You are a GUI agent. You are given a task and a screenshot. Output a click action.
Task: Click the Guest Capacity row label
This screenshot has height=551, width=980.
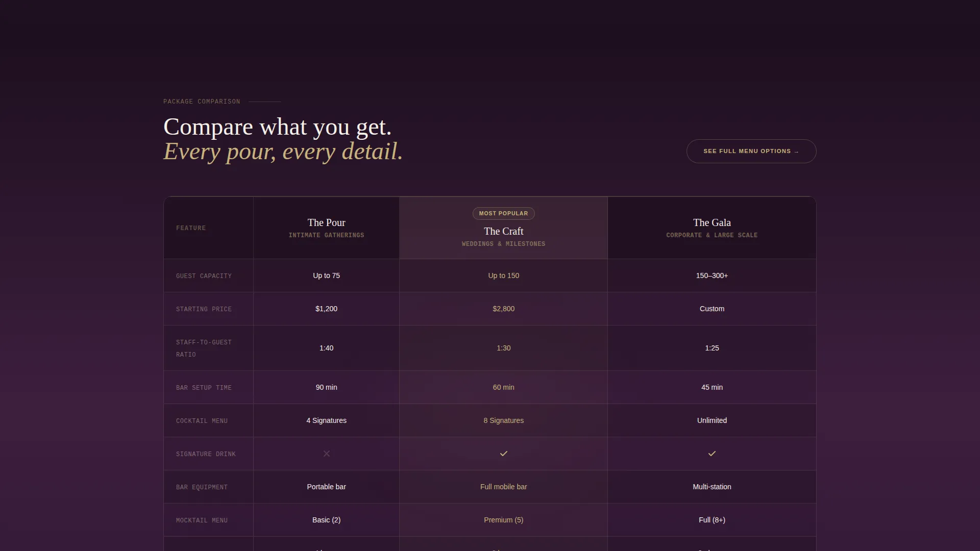tap(204, 276)
